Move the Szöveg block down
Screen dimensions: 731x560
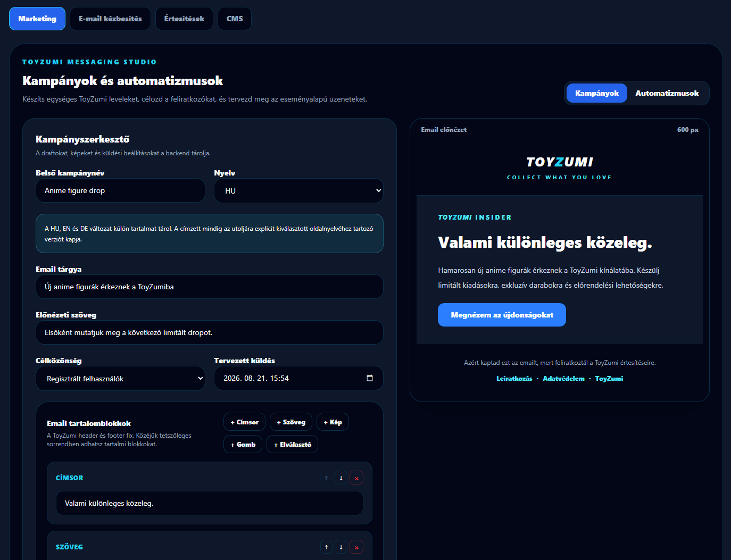pyautogui.click(x=341, y=547)
